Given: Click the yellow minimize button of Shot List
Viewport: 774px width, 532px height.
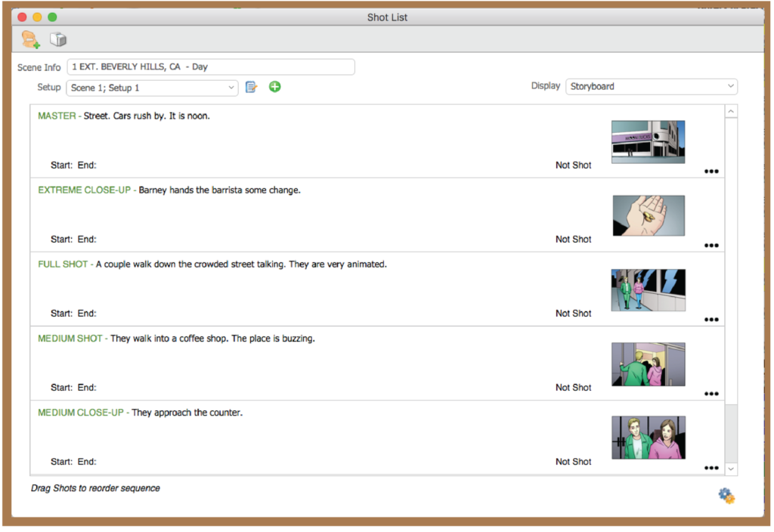Looking at the screenshot, I should 37,17.
